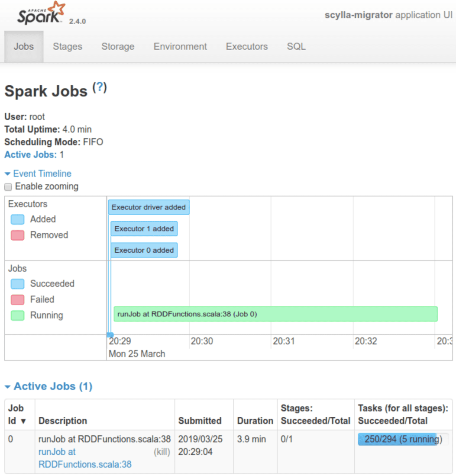Enable zooming on the event timeline
This screenshot has height=476, width=456.
7,187
